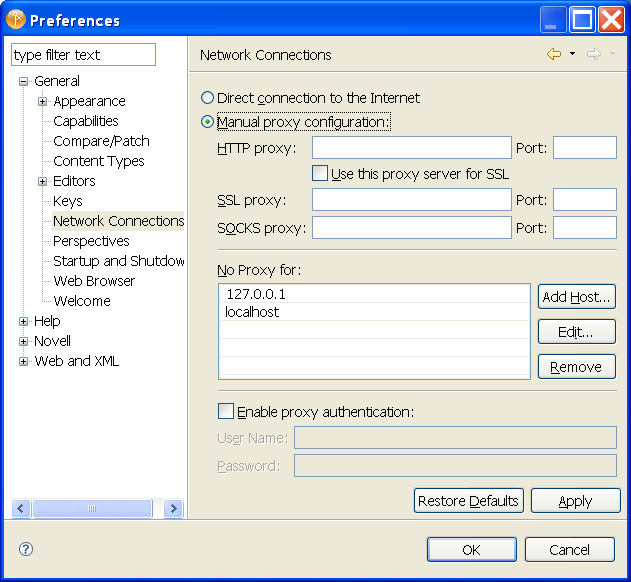Select localhost in the No Proxy list
Image resolution: width=631 pixels, height=582 pixels.
coord(252,312)
